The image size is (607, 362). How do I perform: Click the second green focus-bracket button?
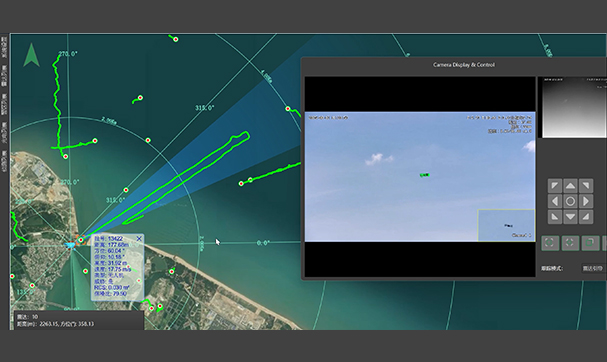point(570,243)
